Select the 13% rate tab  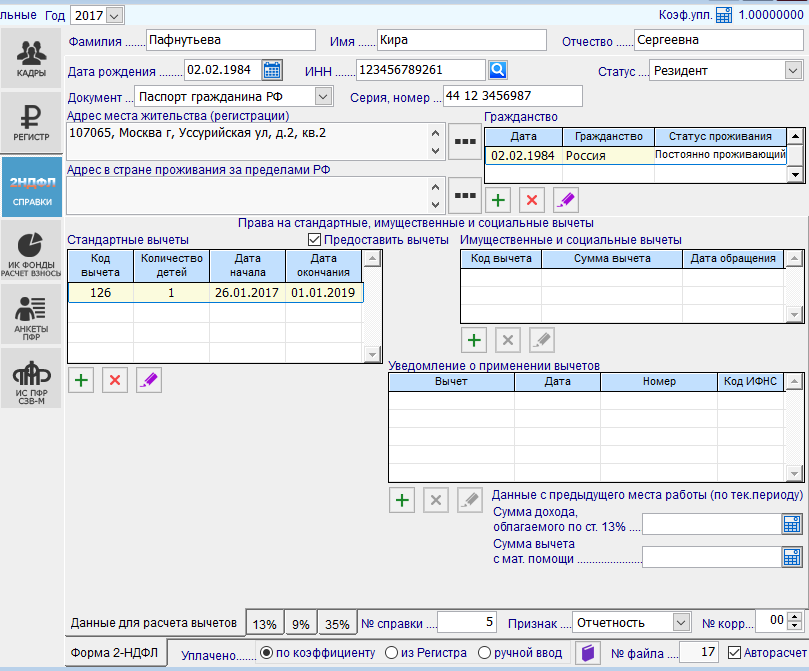point(264,624)
